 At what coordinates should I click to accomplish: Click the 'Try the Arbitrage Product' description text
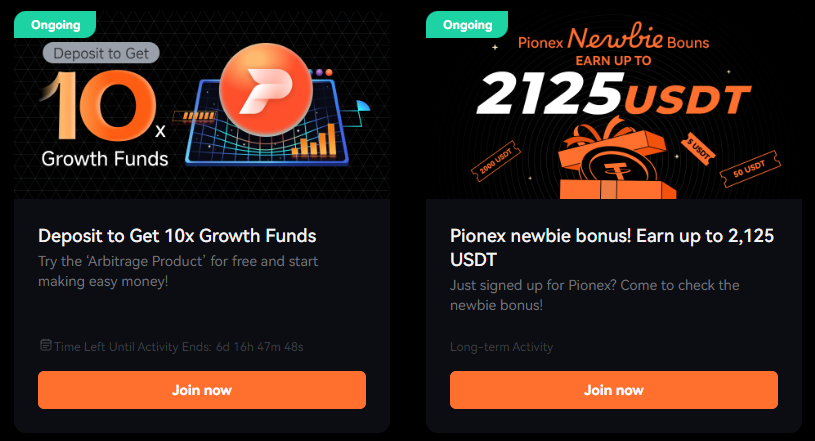tap(178, 271)
